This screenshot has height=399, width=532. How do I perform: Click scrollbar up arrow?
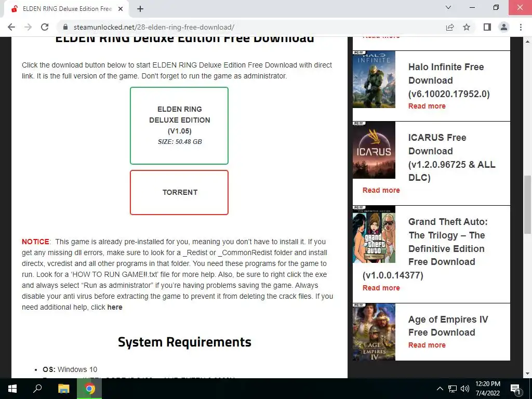(527, 42)
